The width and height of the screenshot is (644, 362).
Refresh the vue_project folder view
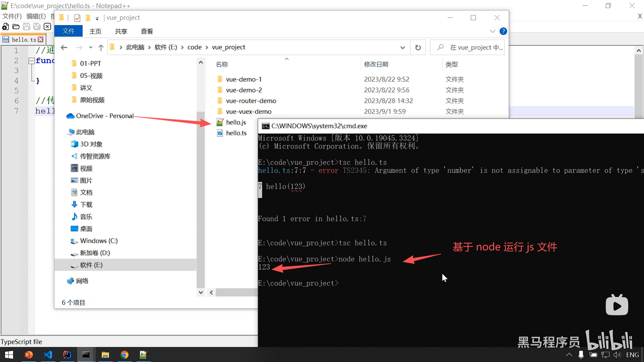(x=418, y=48)
